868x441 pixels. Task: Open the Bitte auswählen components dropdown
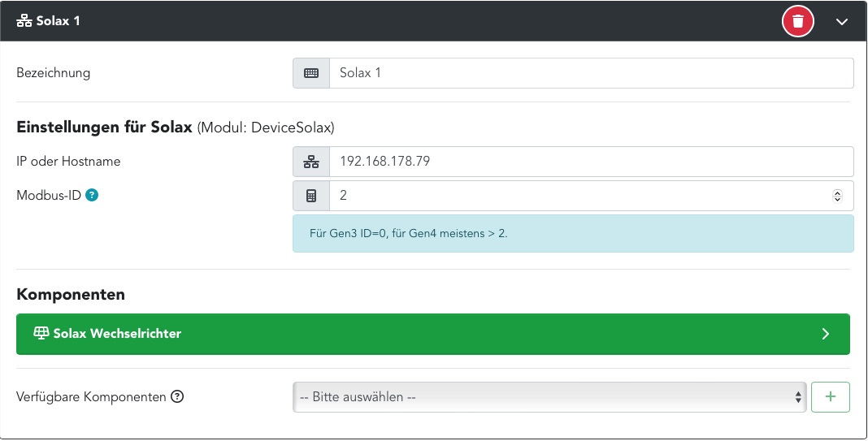549,396
